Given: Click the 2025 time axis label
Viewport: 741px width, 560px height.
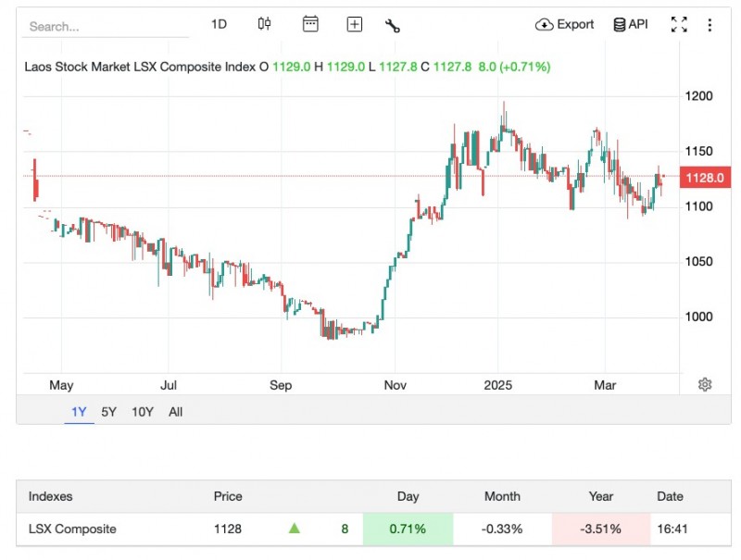Looking at the screenshot, I should [x=498, y=385].
